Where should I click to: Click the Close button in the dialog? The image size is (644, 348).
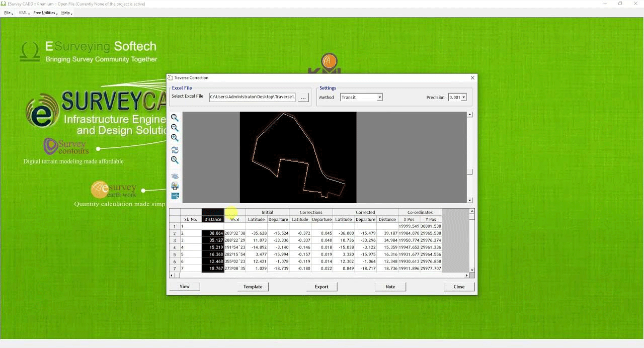[x=459, y=287]
